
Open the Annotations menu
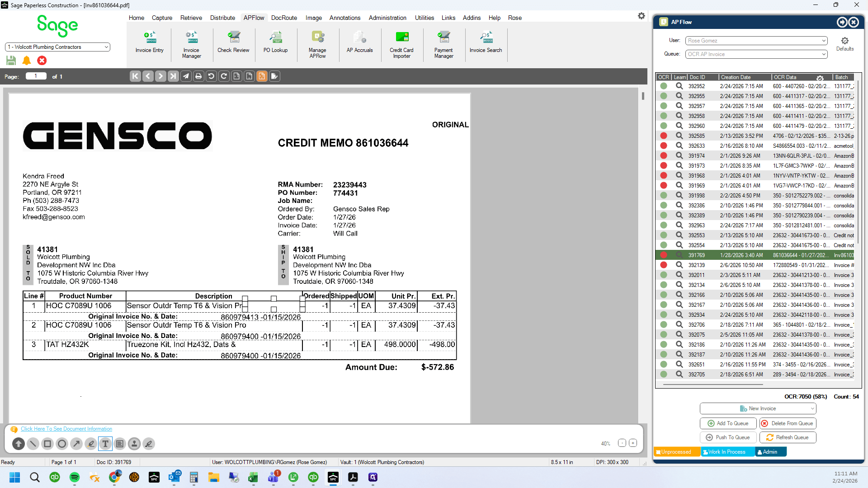pyautogui.click(x=345, y=18)
